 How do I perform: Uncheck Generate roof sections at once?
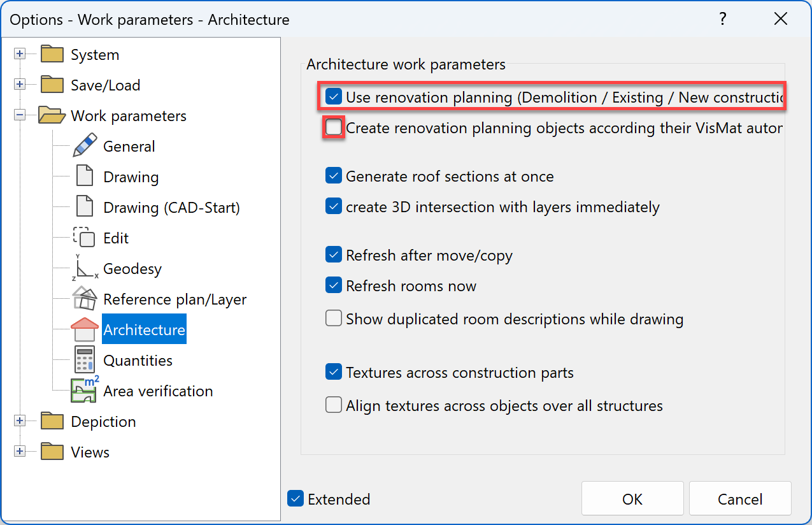click(333, 176)
